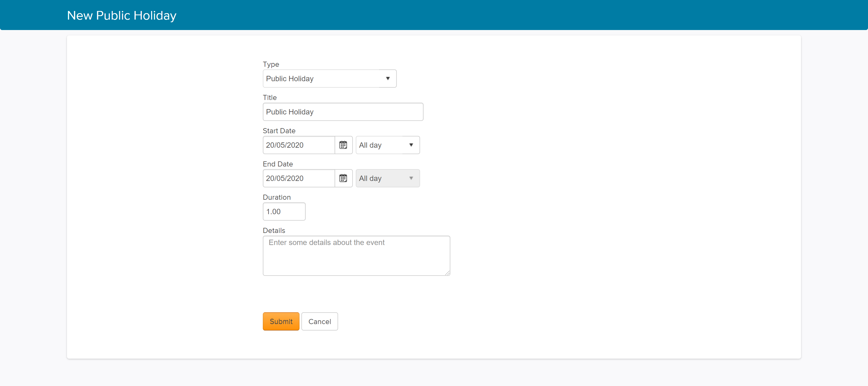Screen dimensions: 868x386
Task: Click the Title field label
Action: (x=270, y=97)
